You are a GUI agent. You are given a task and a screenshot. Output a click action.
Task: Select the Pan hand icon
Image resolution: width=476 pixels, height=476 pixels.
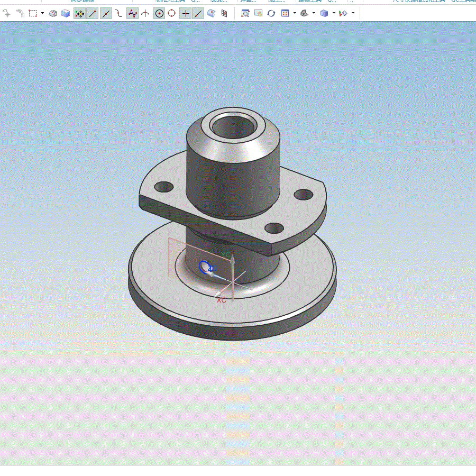tap(258, 13)
